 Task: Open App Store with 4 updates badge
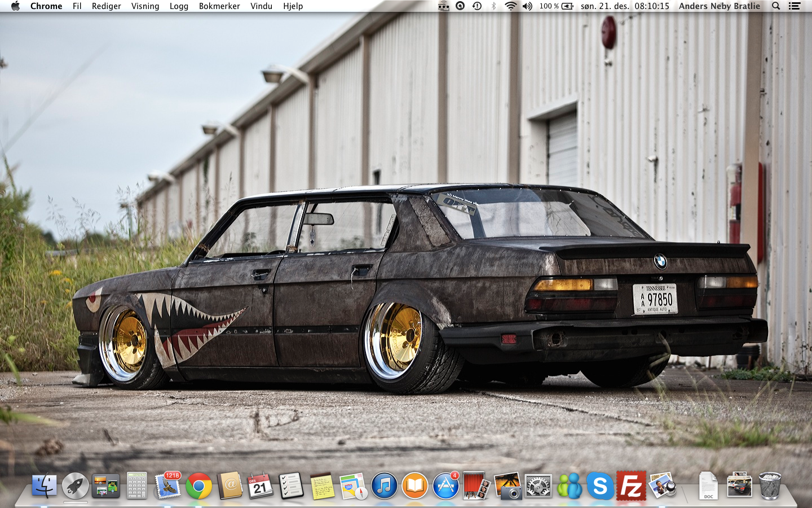(x=445, y=485)
